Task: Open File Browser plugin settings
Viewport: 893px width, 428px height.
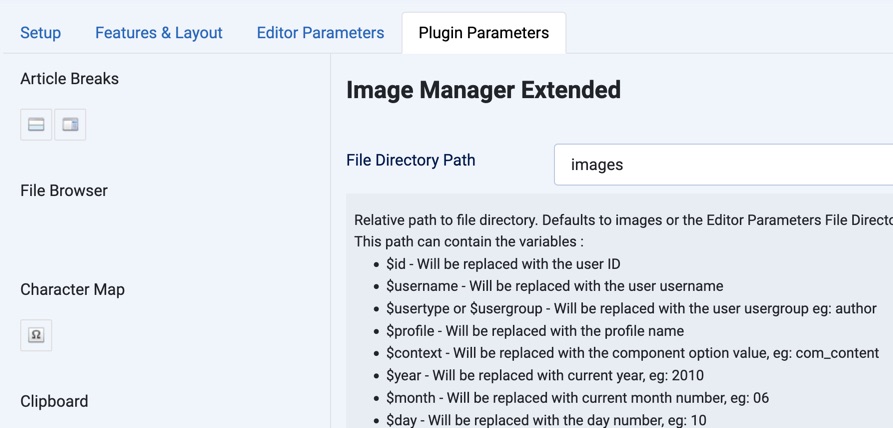Action: (x=64, y=190)
